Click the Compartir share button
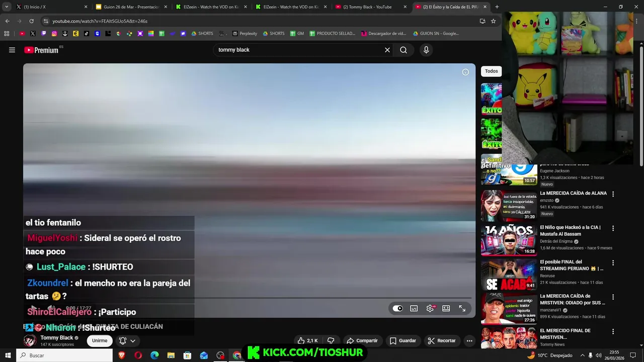This screenshot has height=362, width=644. click(x=362, y=340)
